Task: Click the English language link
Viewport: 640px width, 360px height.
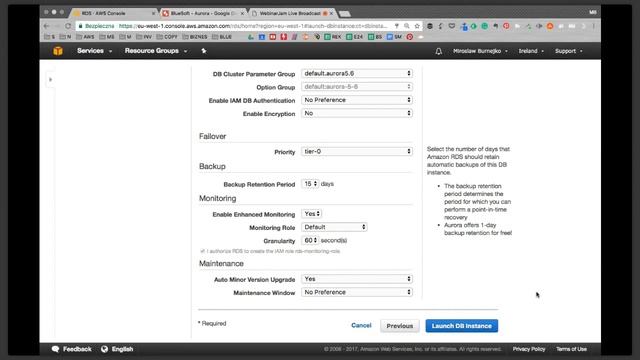Action: pos(122,349)
